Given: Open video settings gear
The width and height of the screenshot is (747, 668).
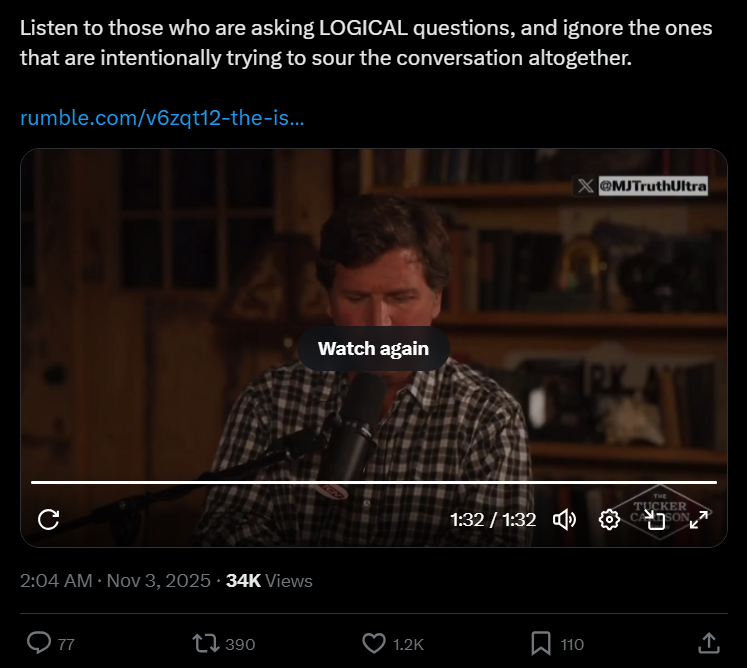Looking at the screenshot, I should [609, 519].
